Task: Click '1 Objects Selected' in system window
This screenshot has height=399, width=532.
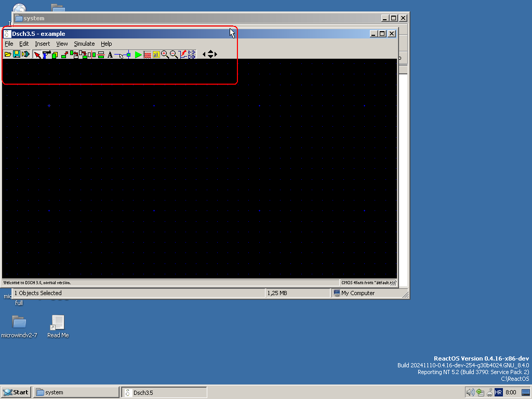Action: pyautogui.click(x=38, y=293)
